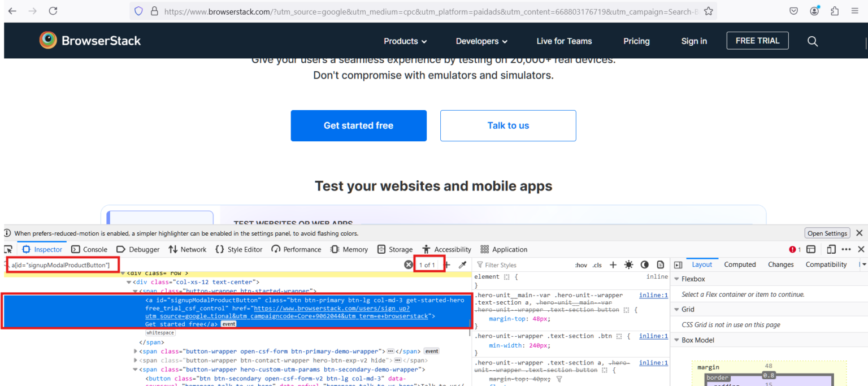
Task: Collapse the Flexbox section
Action: click(x=676, y=279)
